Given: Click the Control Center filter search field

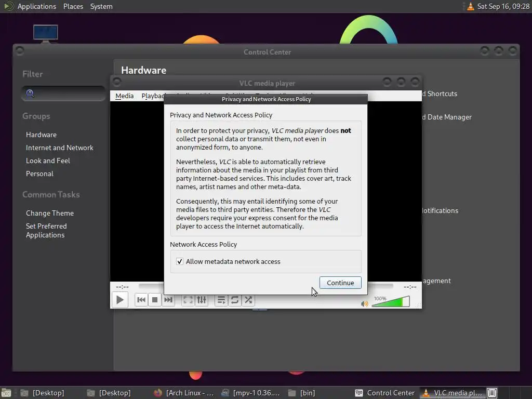Looking at the screenshot, I should coord(63,94).
